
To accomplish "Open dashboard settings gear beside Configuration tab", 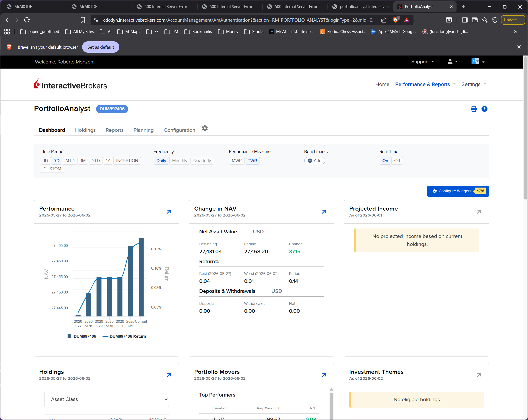I will 205,128.
